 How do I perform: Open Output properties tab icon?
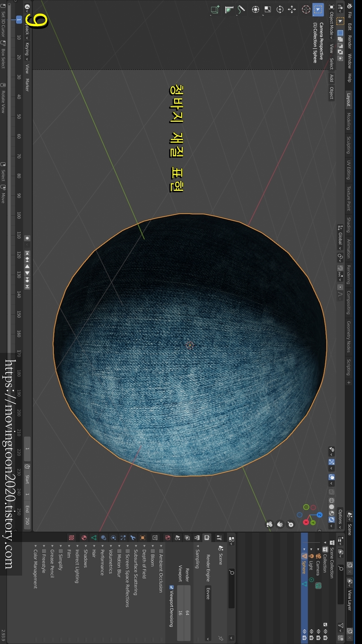click(x=197, y=538)
